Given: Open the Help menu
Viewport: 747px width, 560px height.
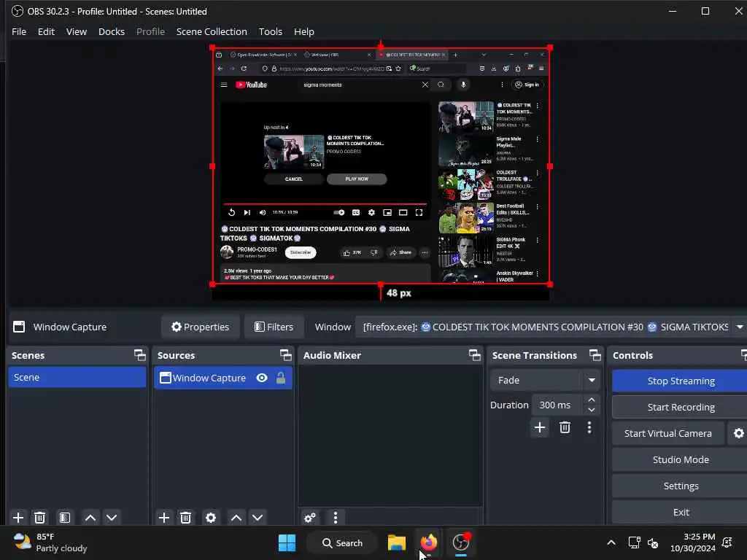Looking at the screenshot, I should 304,31.
